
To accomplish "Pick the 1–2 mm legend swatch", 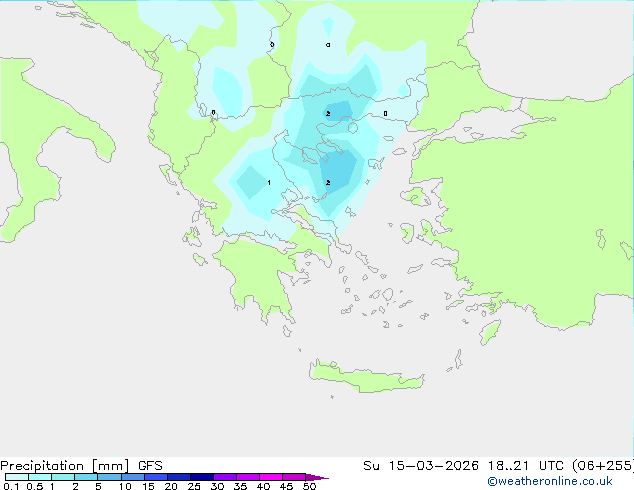I will coord(63,477).
